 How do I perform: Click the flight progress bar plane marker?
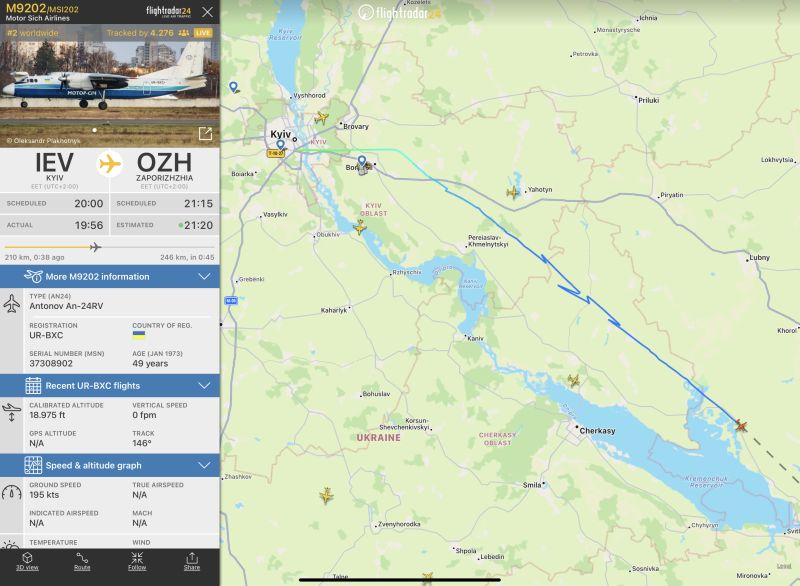(x=95, y=247)
